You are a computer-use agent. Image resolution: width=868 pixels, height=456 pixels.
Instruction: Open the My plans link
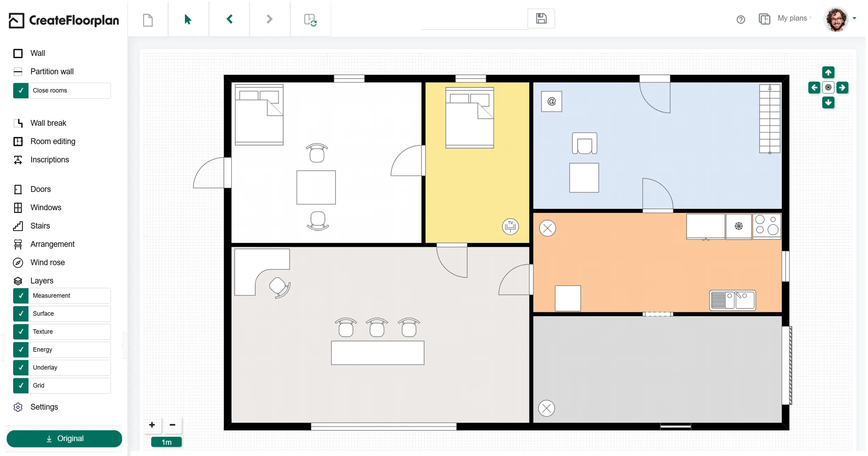[792, 18]
